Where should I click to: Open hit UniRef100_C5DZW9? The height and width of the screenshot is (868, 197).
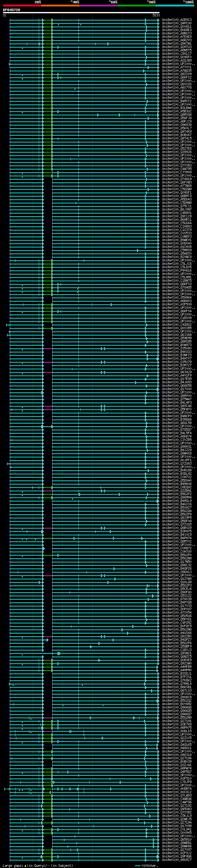177,189
